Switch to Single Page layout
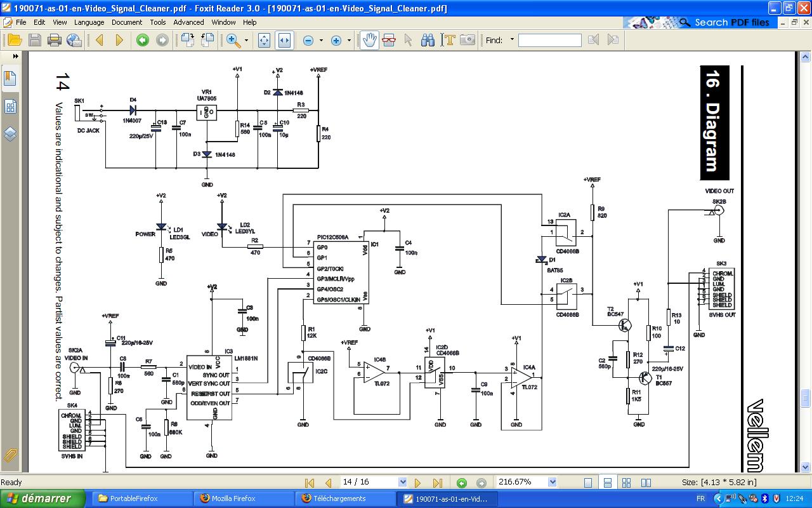This screenshot has width=812, height=508. click(x=588, y=483)
